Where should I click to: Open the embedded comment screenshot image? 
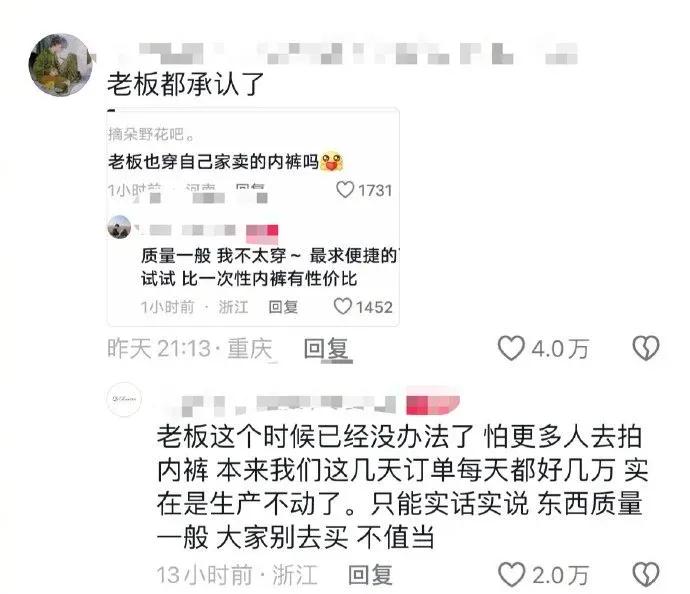click(253, 217)
